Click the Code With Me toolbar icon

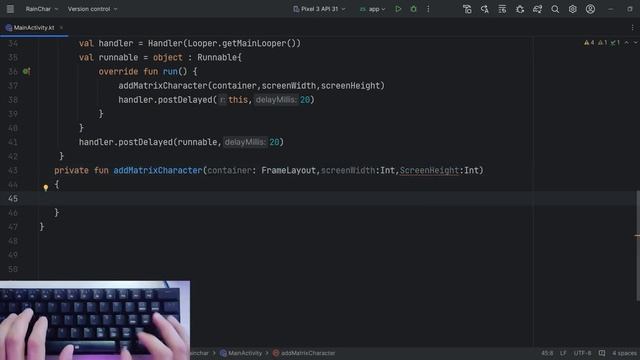click(467, 9)
